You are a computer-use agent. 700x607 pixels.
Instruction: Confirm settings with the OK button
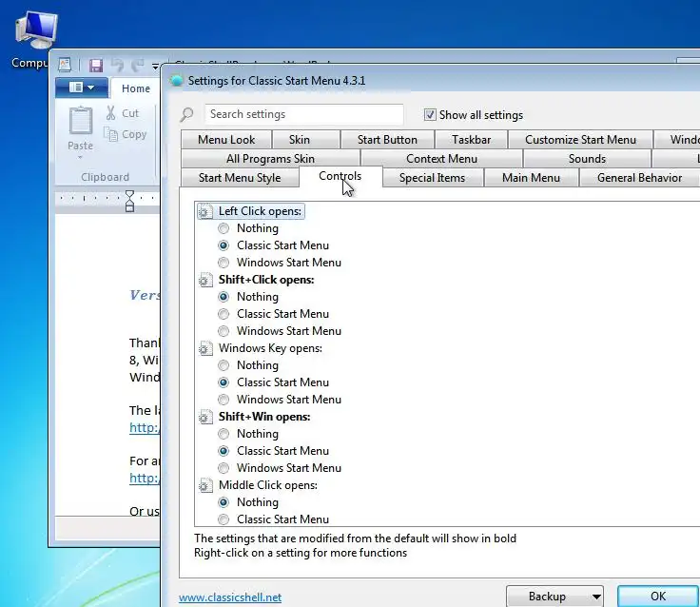click(658, 597)
